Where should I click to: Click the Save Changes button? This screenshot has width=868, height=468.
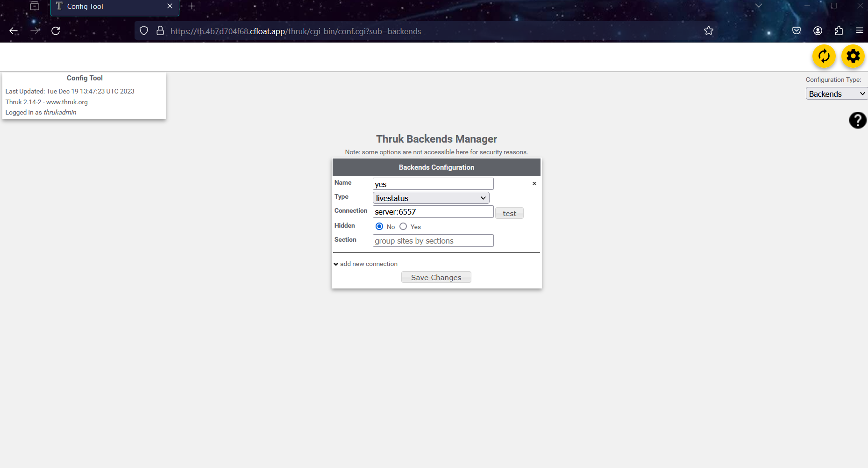436,277
